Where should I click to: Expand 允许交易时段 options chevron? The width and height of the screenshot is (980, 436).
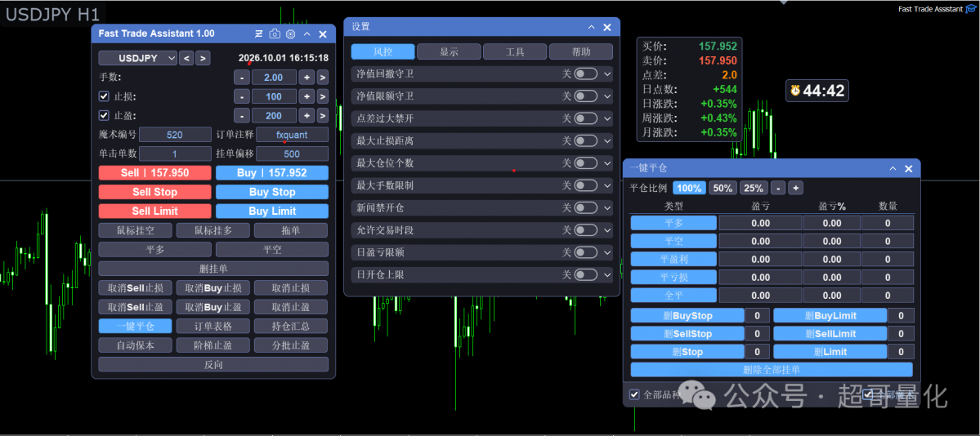tap(606, 230)
